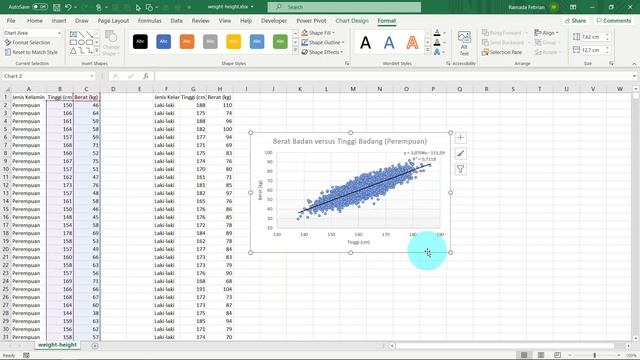Open the Comments pane
This screenshot has width=640, height=360.
613,20
